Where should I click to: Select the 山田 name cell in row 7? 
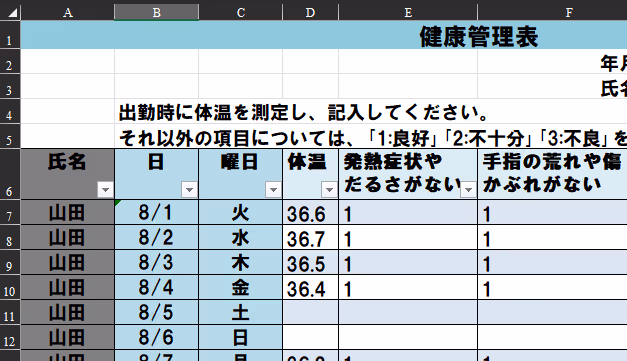point(68,212)
